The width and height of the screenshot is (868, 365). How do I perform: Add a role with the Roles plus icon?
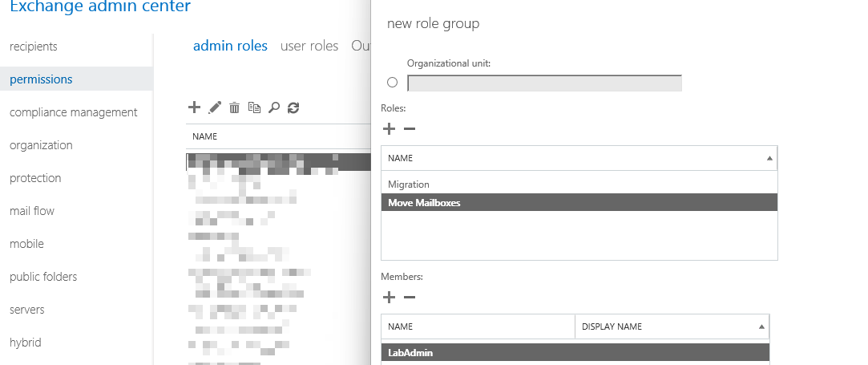click(390, 129)
